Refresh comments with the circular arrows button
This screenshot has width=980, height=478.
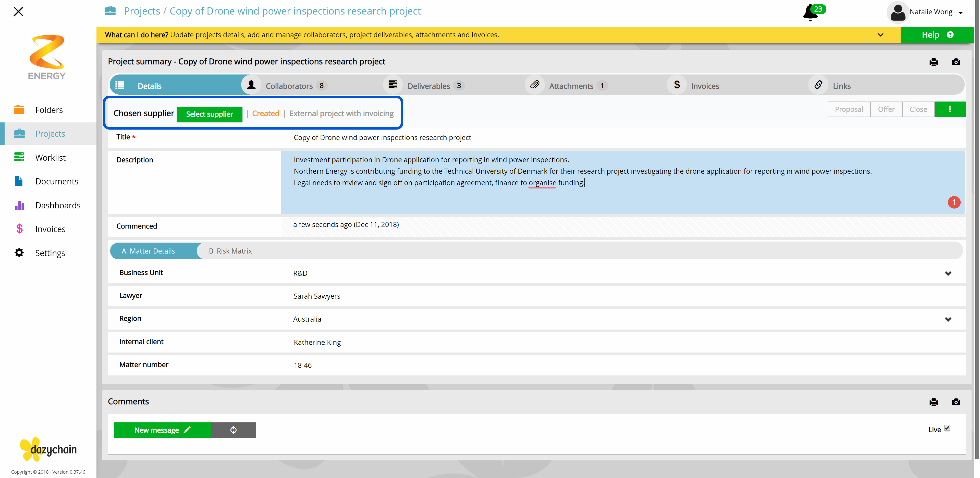(233, 430)
